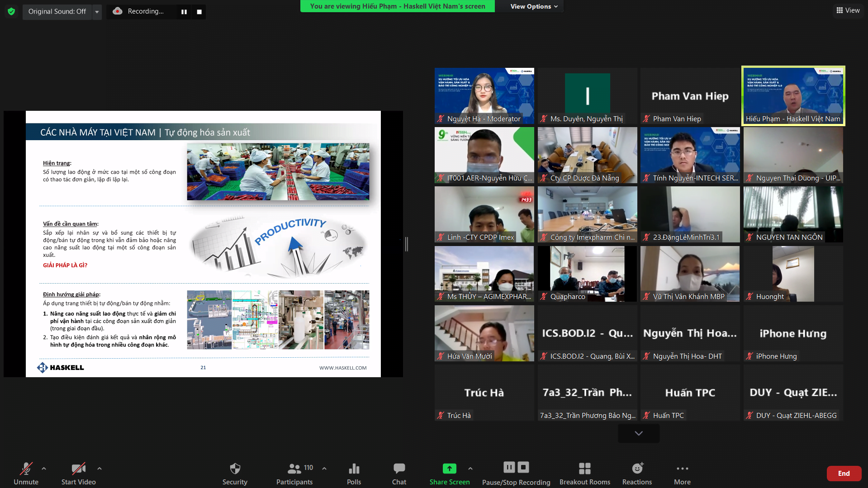This screenshot has width=868, height=488.
Task: Click the Recording cloud indicator icon
Action: point(118,11)
